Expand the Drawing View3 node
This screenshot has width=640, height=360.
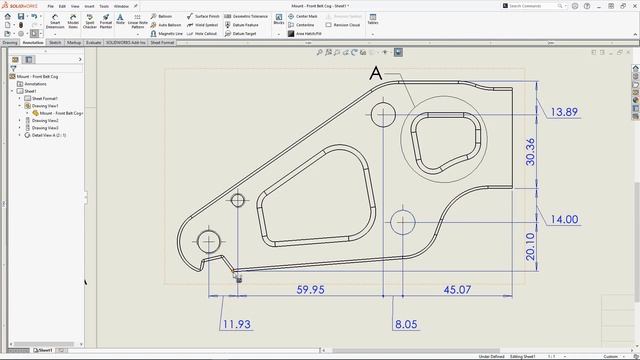click(20, 128)
